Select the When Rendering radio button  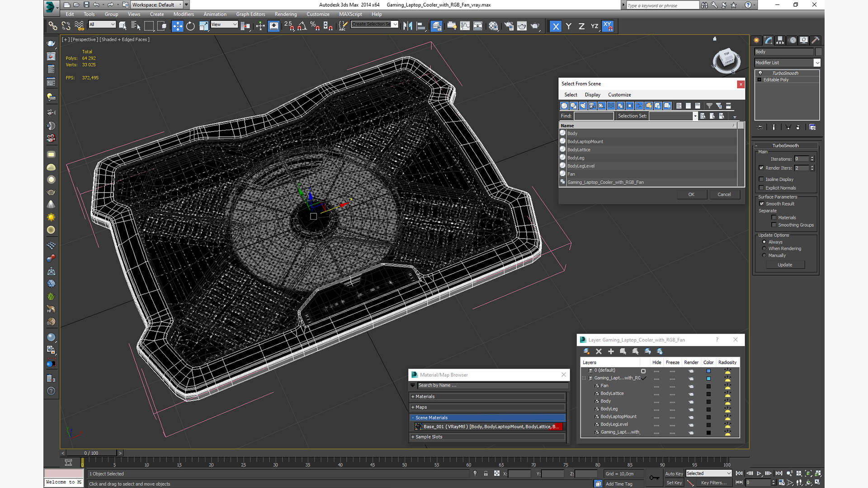pyautogui.click(x=764, y=249)
